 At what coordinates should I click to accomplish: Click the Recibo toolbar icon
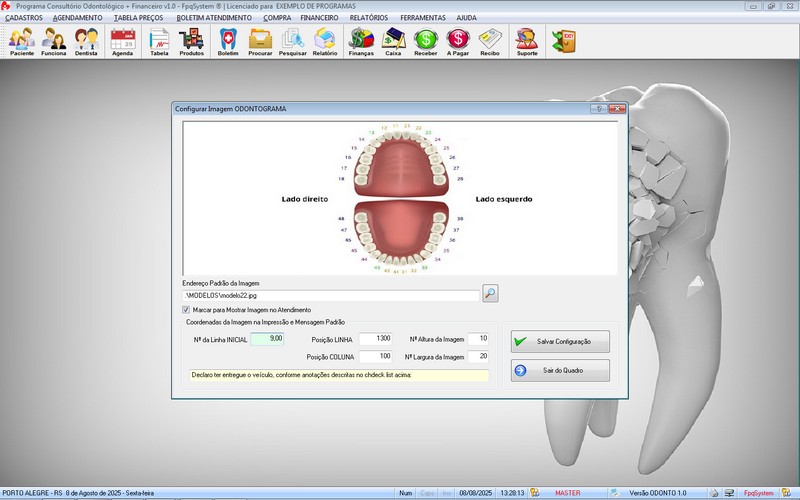click(x=490, y=41)
